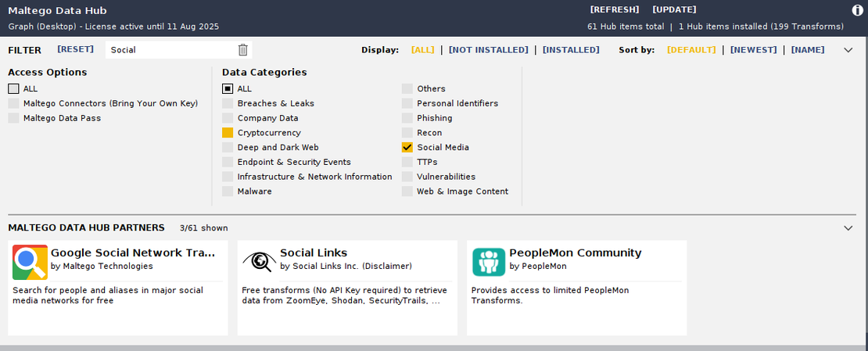Viewport: 868px width, 351px height.
Task: Sort hub items by NAME
Action: 807,50
